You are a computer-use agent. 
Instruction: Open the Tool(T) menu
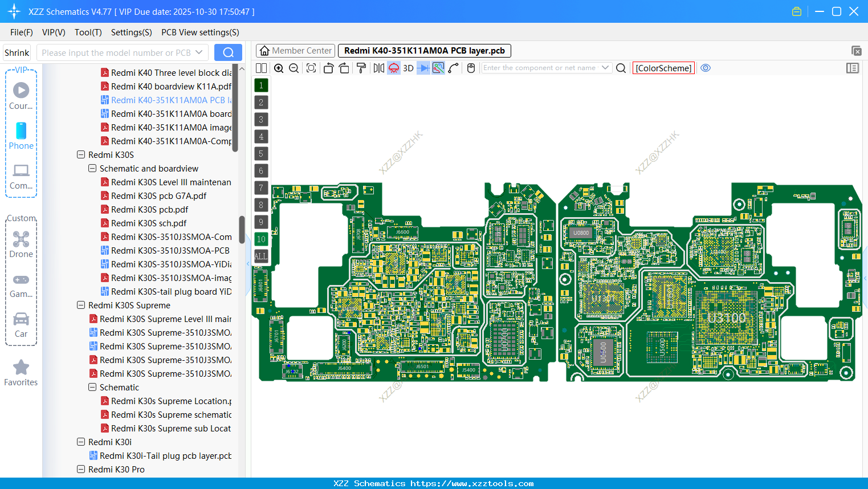[x=88, y=32]
